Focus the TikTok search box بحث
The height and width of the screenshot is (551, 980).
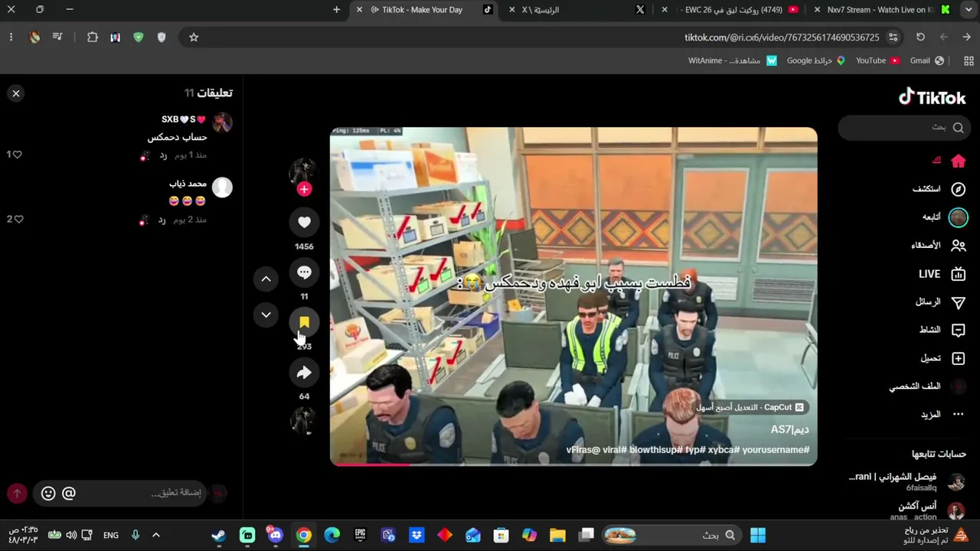coord(904,128)
